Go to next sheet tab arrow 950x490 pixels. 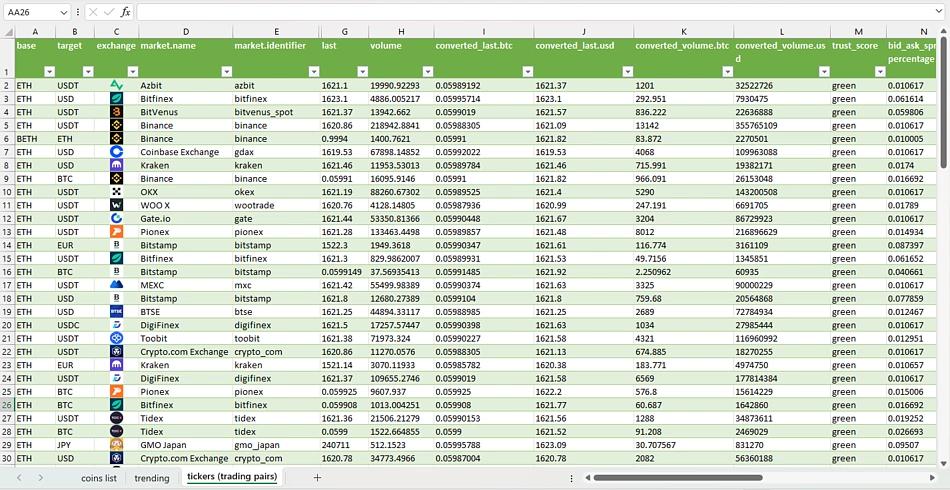tap(40, 477)
